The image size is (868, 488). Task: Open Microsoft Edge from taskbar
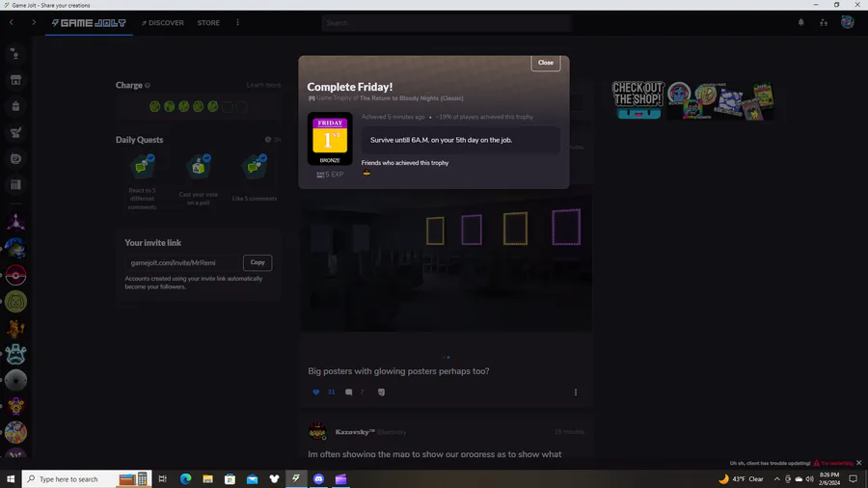pyautogui.click(x=185, y=478)
